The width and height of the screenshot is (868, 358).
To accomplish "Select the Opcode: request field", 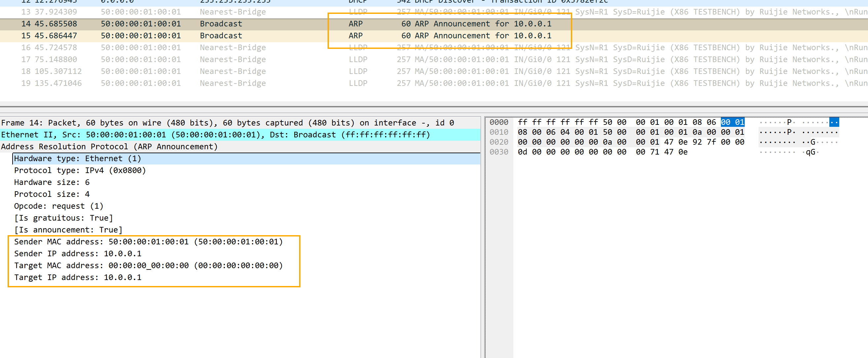I will 59,206.
